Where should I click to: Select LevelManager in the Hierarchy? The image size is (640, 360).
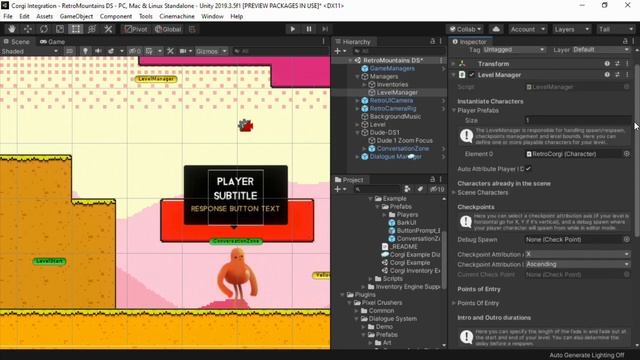(397, 92)
